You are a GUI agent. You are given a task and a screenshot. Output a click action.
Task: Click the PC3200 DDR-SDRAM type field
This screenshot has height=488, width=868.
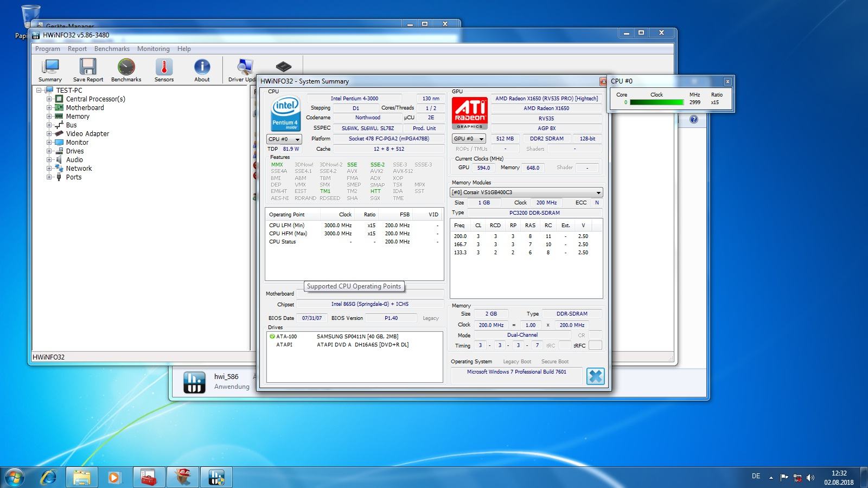pyautogui.click(x=534, y=213)
